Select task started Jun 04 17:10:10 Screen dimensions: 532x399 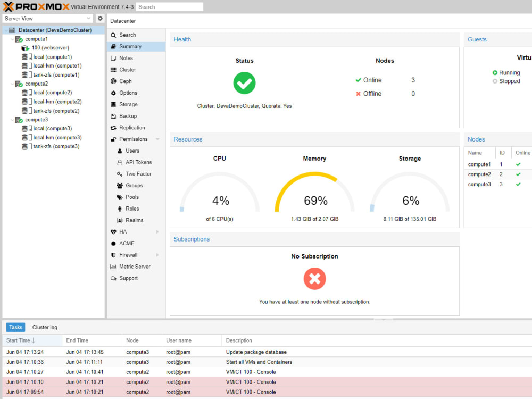point(267,382)
